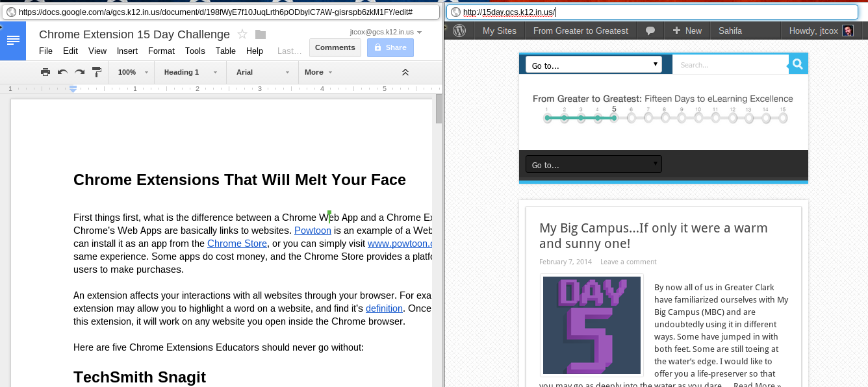Click the blue Share button
The height and width of the screenshot is (387, 868).
[390, 47]
